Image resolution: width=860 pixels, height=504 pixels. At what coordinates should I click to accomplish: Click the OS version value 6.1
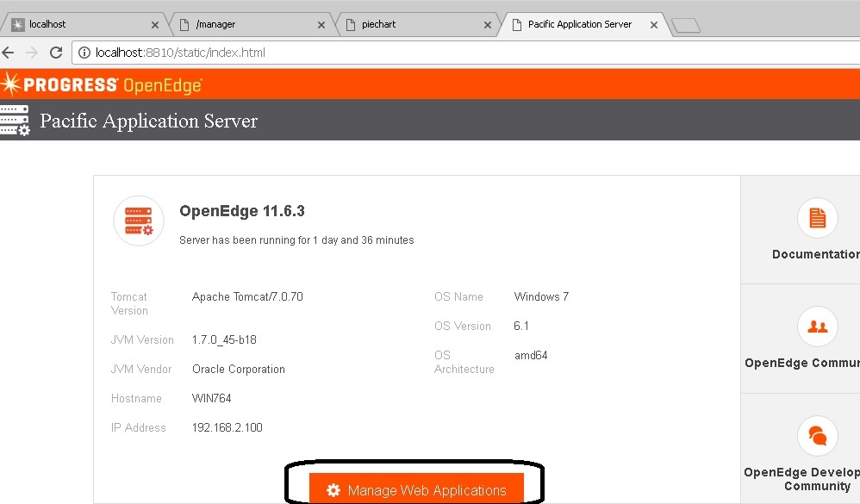(521, 326)
